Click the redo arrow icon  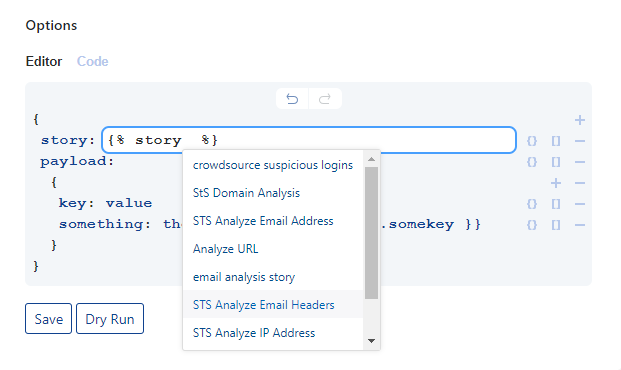(x=325, y=99)
